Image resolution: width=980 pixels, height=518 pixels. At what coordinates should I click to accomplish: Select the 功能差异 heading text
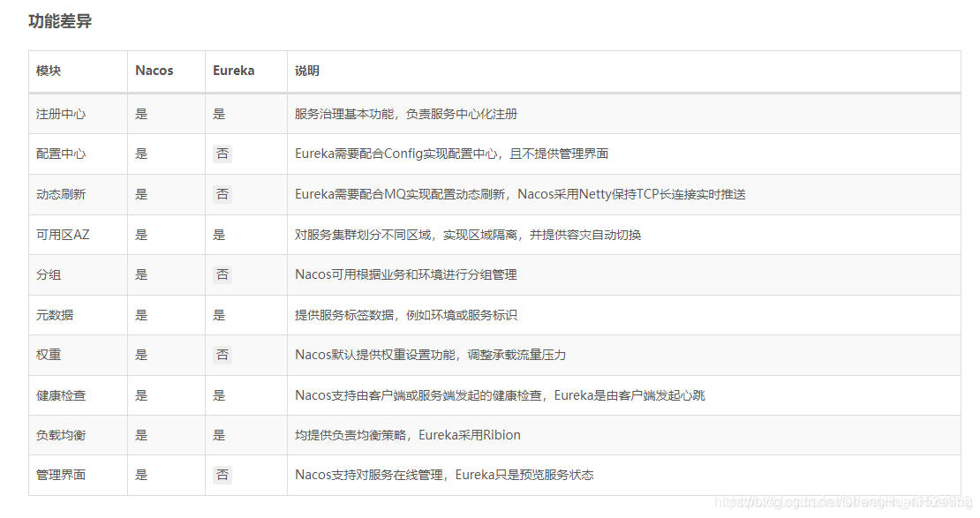click(60, 21)
